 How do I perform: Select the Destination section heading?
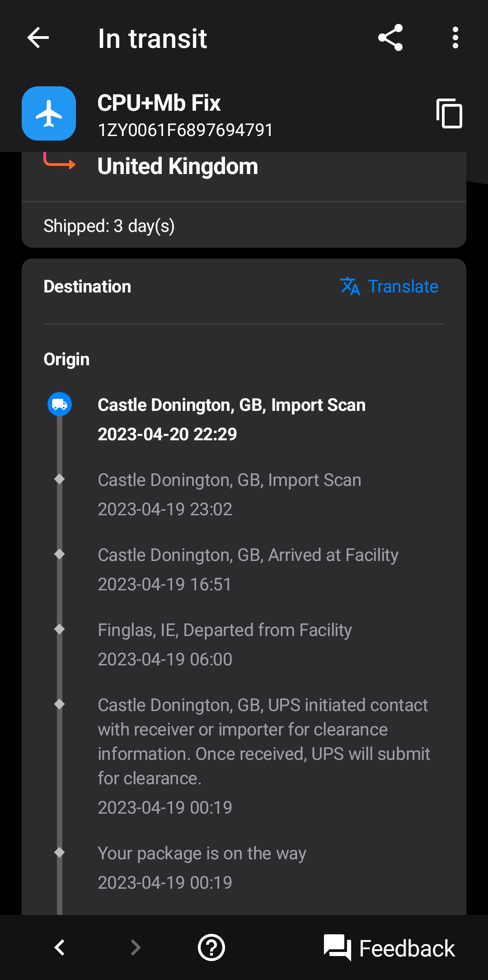(x=87, y=287)
